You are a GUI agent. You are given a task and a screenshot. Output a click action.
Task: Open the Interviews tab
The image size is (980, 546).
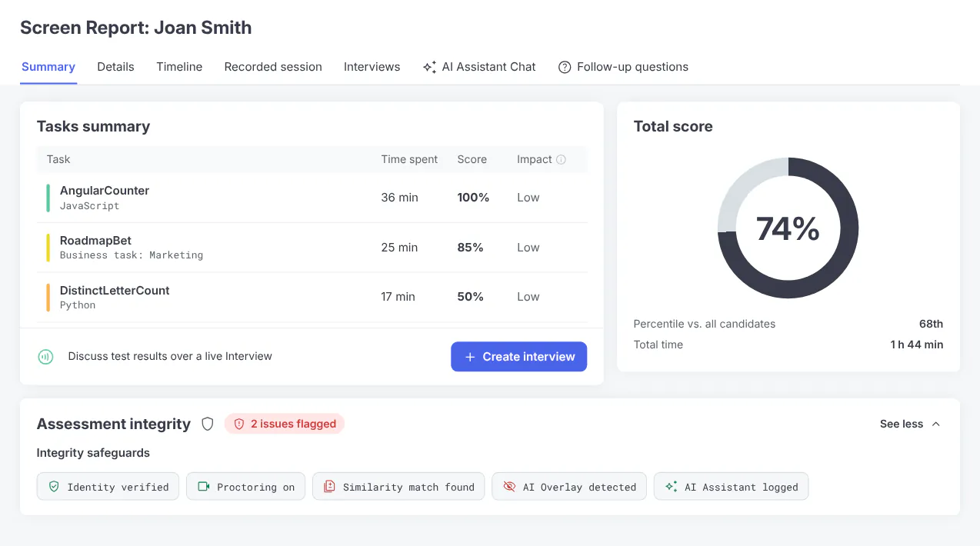(372, 67)
